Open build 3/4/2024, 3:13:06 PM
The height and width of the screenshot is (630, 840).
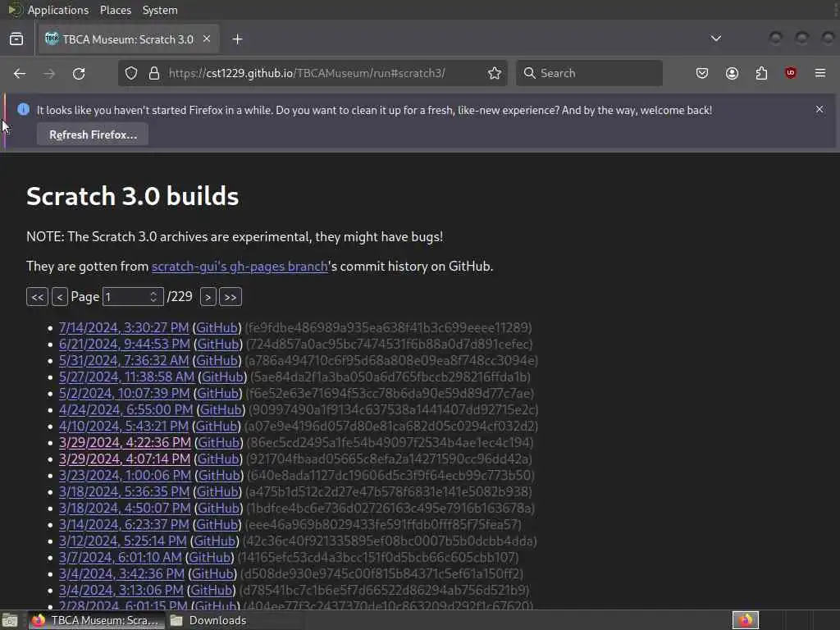(x=121, y=591)
